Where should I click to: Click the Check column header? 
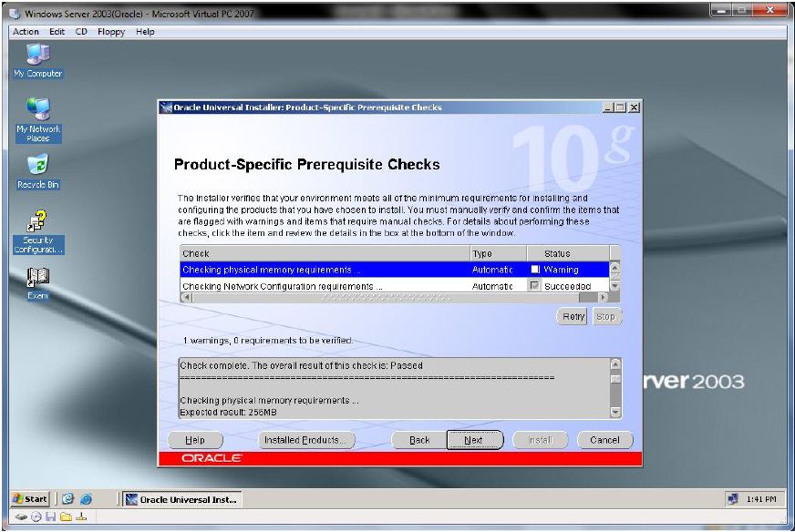pyautogui.click(x=325, y=253)
